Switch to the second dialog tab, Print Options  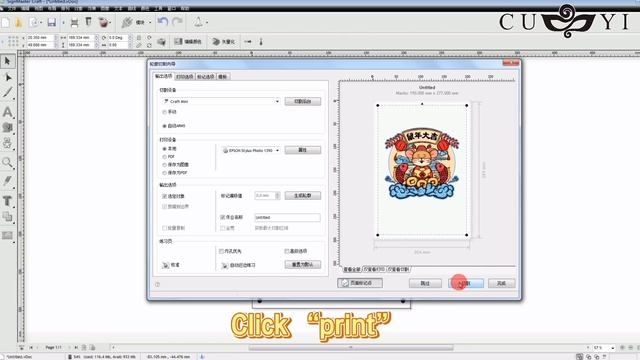184,77
